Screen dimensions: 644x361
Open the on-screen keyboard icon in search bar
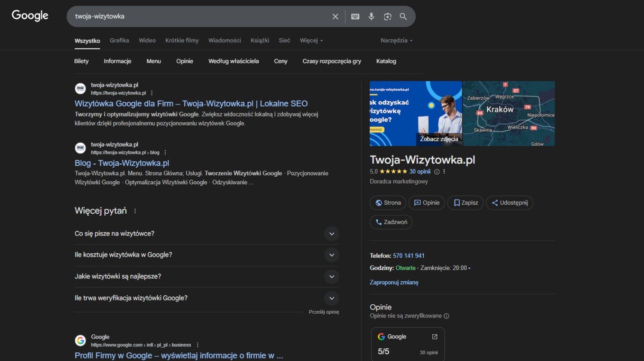pyautogui.click(x=355, y=16)
